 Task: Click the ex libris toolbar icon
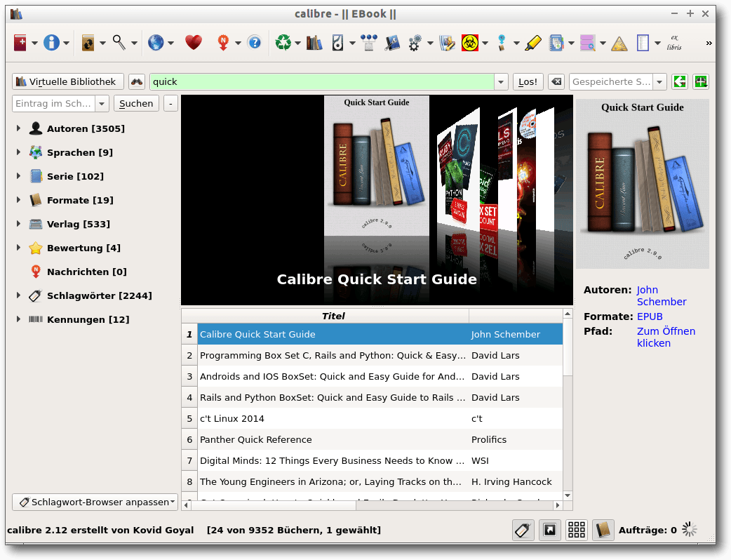[674, 43]
